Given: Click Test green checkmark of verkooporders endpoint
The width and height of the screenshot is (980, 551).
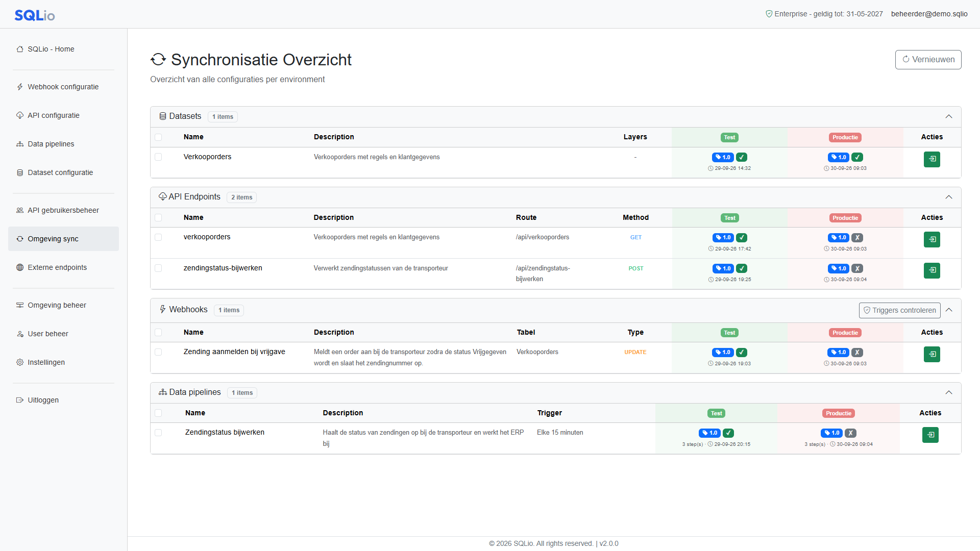Looking at the screenshot, I should tap(742, 237).
